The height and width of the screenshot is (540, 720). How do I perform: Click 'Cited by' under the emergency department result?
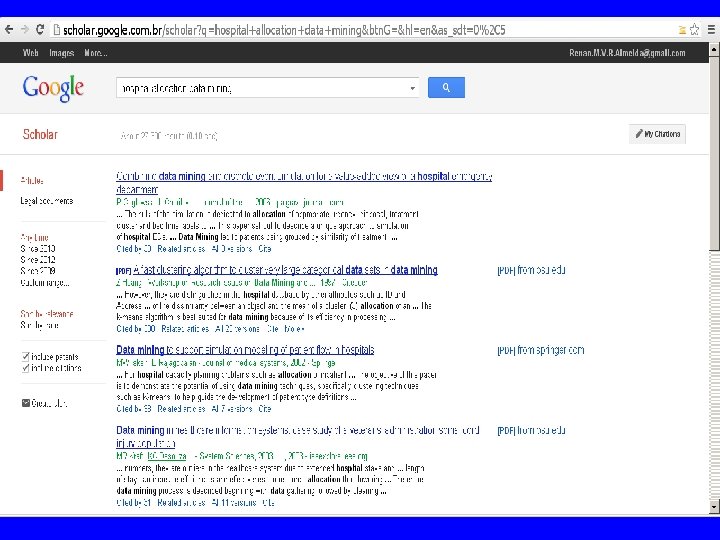[134, 248]
